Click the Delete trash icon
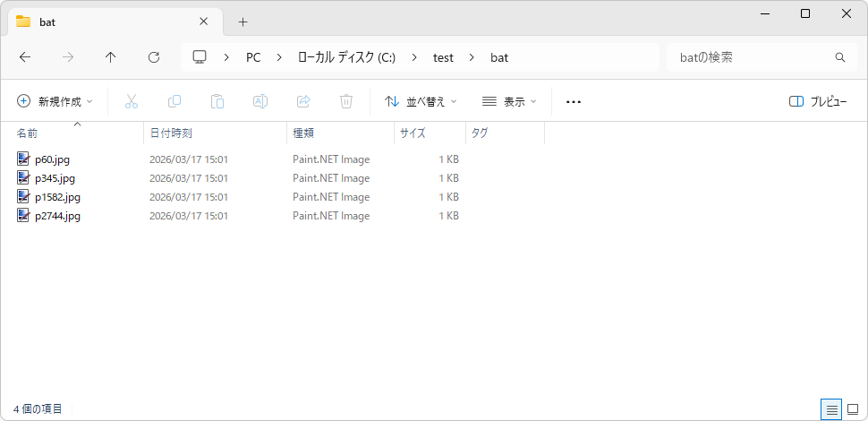Screen dimensions: 868x421 click(x=346, y=101)
